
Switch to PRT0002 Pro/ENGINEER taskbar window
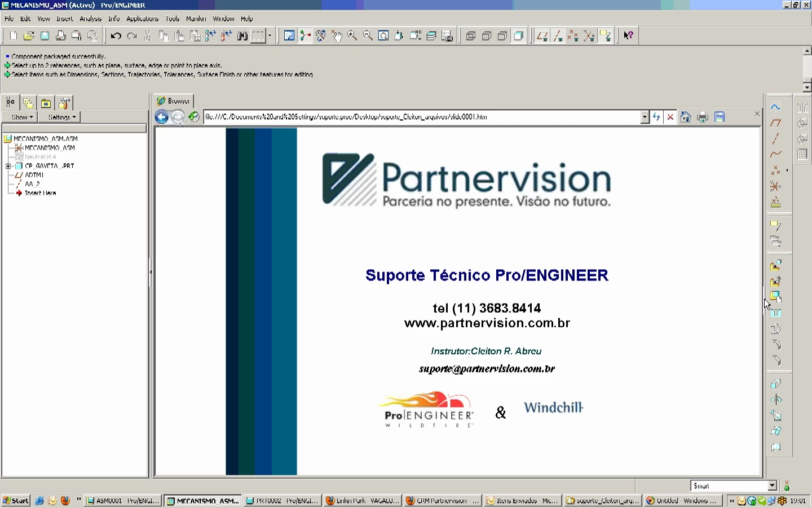click(283, 501)
